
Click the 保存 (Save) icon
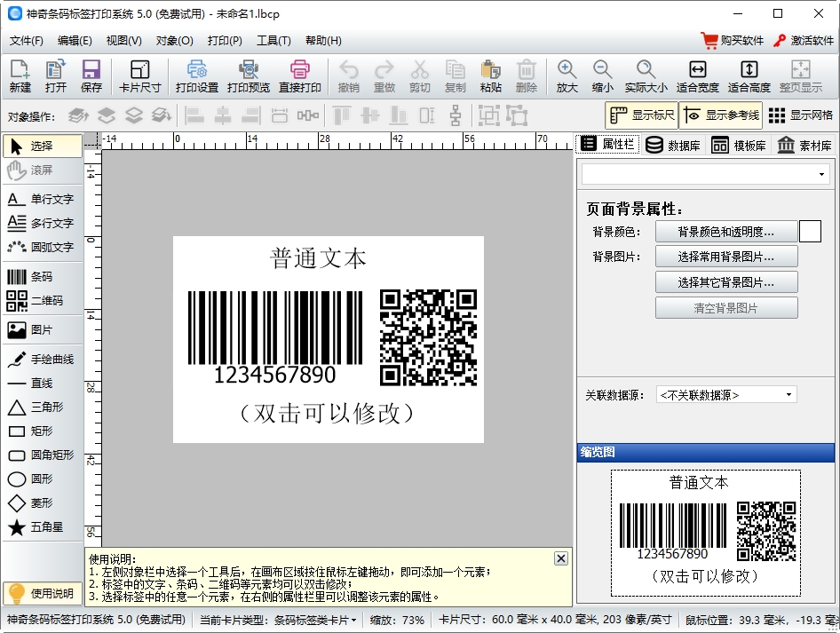coord(91,76)
